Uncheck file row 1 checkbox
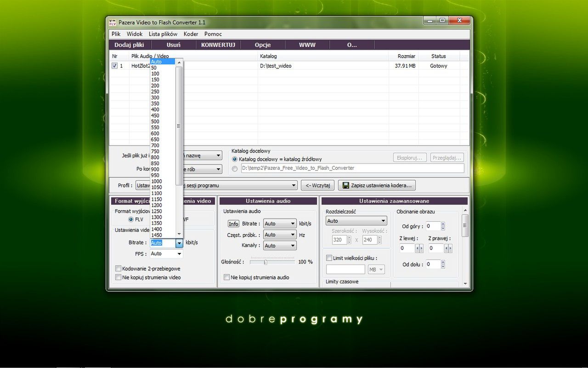 coord(114,66)
